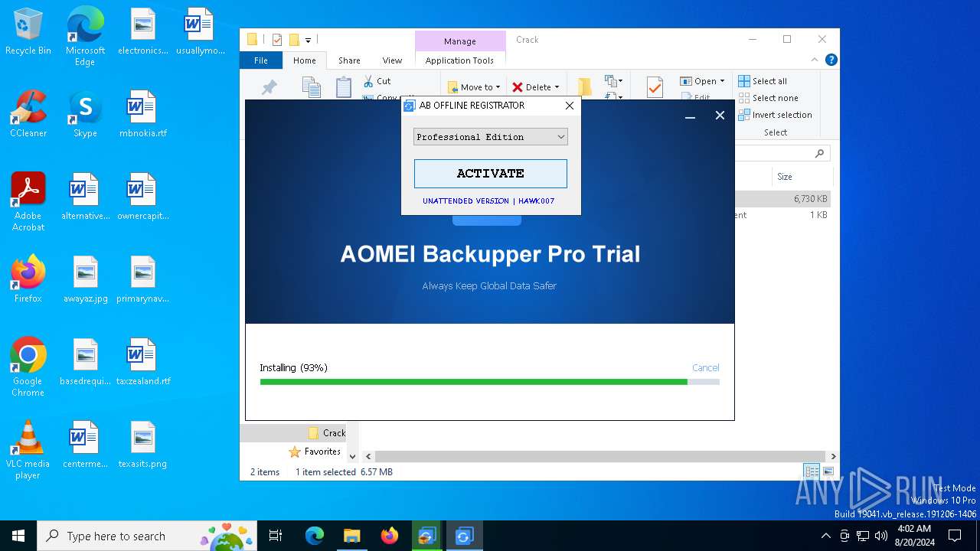980x551 pixels.
Task: Click the Manage contextual tab
Action: coord(459,41)
